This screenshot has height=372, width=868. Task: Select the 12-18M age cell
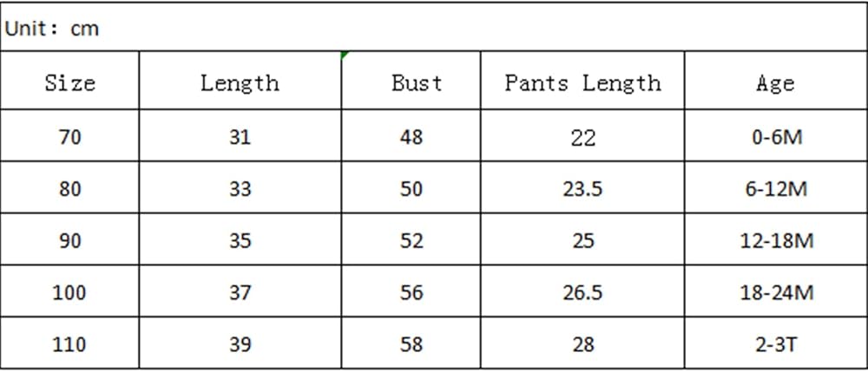pos(776,239)
